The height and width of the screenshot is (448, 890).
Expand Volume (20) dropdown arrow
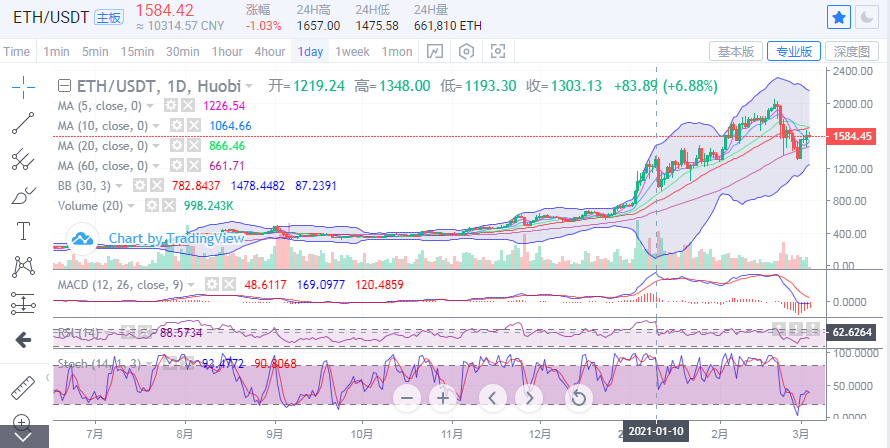point(131,206)
